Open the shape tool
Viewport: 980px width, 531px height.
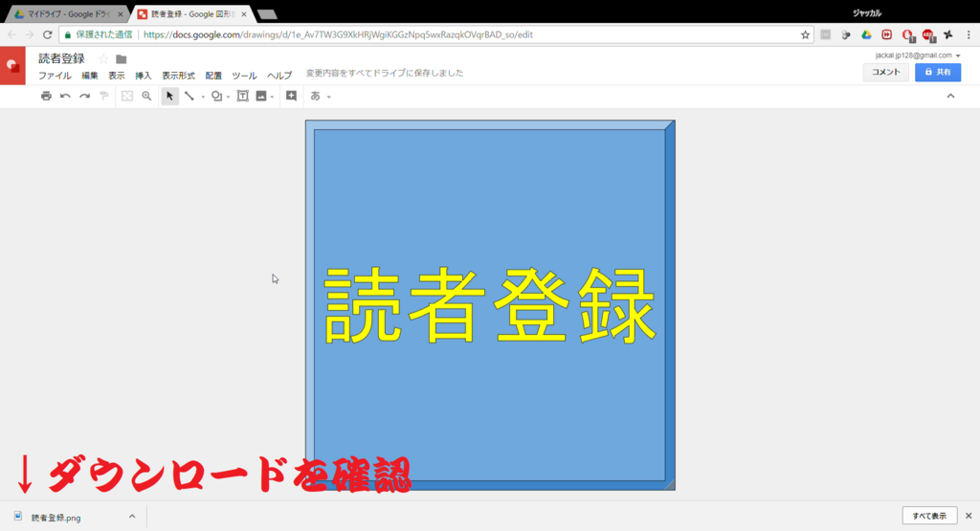(216, 97)
